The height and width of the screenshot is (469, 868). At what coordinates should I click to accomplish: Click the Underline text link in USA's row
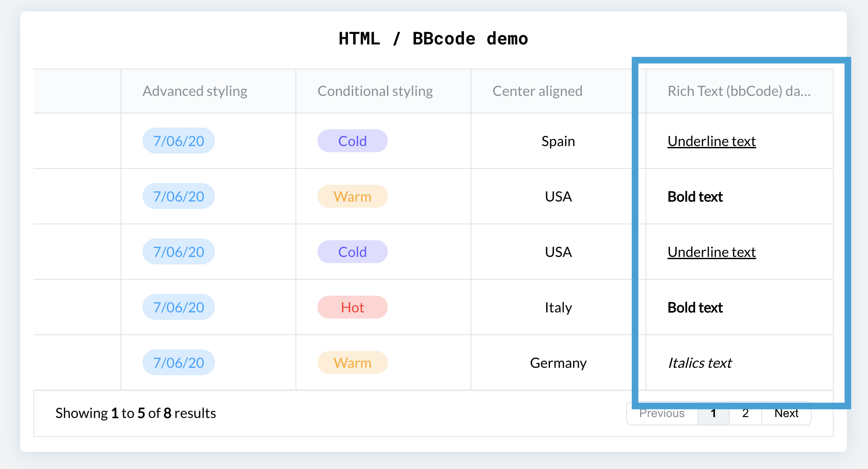click(x=711, y=252)
